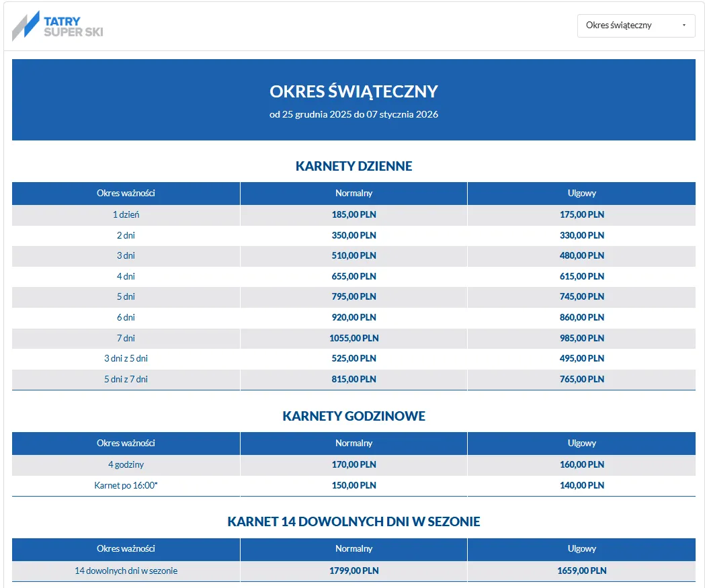Click the 150,00 PLN after-16:00 price
This screenshot has width=705, height=588.
(354, 485)
